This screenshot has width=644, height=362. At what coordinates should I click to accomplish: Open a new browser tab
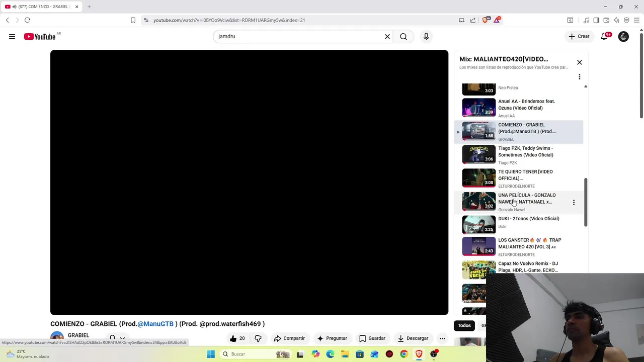(89, 7)
